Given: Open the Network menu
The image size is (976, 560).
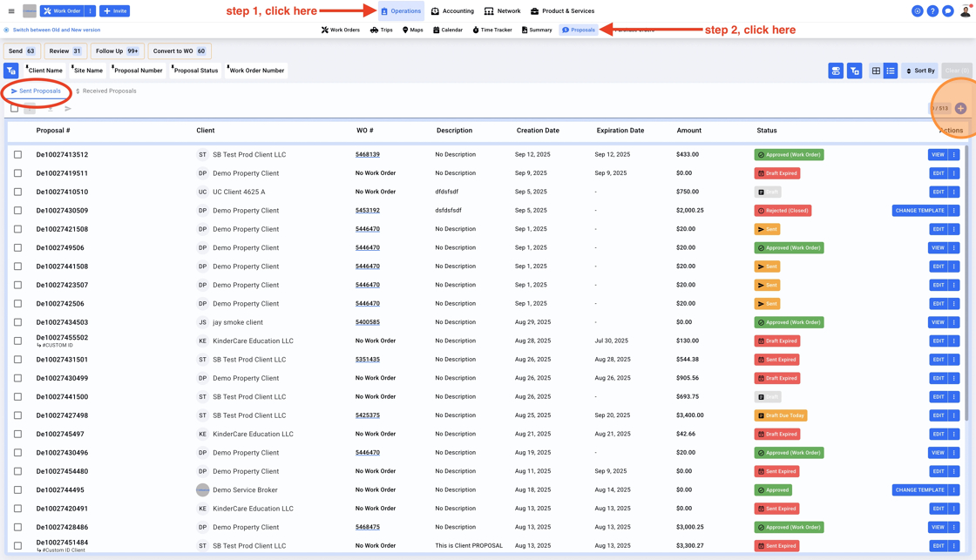Looking at the screenshot, I should point(502,11).
